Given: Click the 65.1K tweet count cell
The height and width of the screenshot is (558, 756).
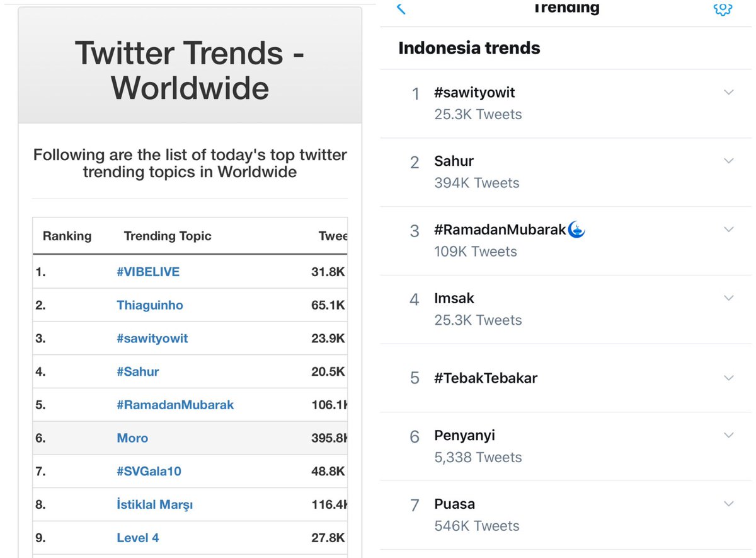Looking at the screenshot, I should point(328,305).
